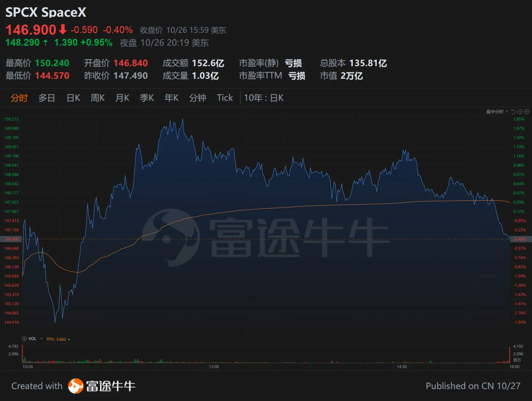
Task: Click the 昨收价 value 147.490
Action: [130, 76]
